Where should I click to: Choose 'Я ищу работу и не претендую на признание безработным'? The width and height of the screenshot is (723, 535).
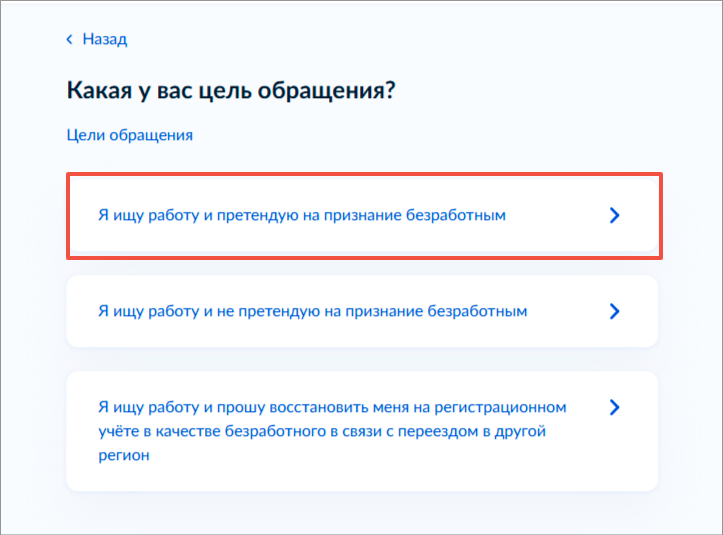[362, 311]
